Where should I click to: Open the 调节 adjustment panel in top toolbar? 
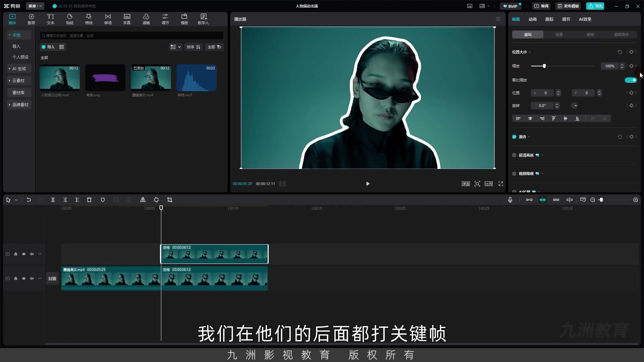[x=165, y=19]
